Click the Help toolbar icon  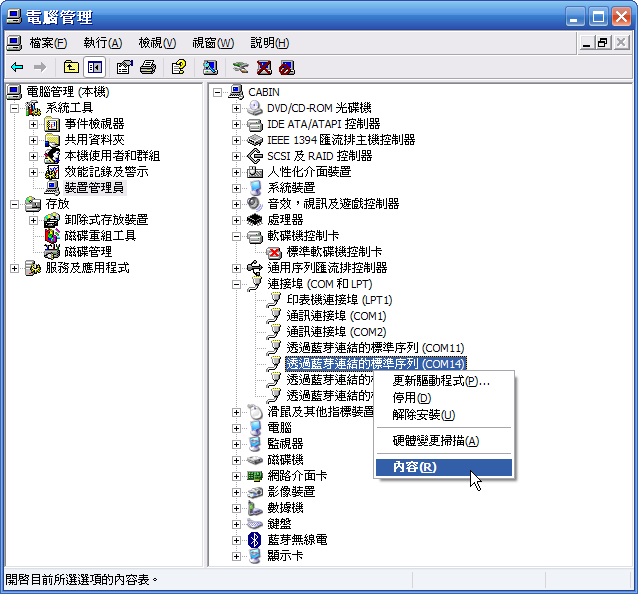pyautogui.click(x=179, y=67)
